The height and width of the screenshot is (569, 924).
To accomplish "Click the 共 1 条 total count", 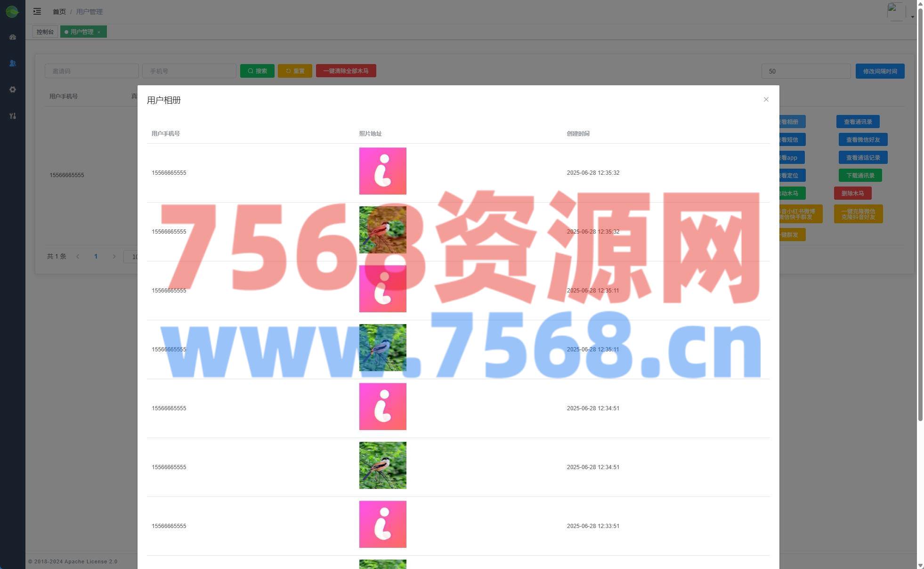I will click(x=57, y=257).
